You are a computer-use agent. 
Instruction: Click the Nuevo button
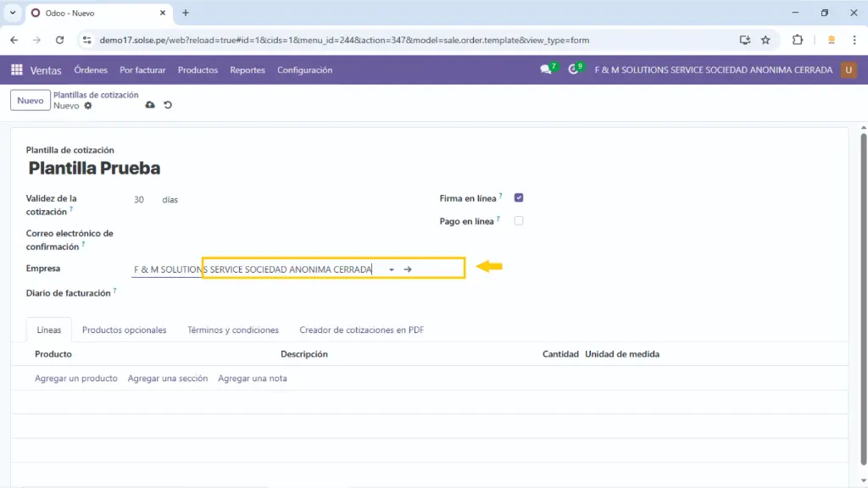pyautogui.click(x=31, y=101)
